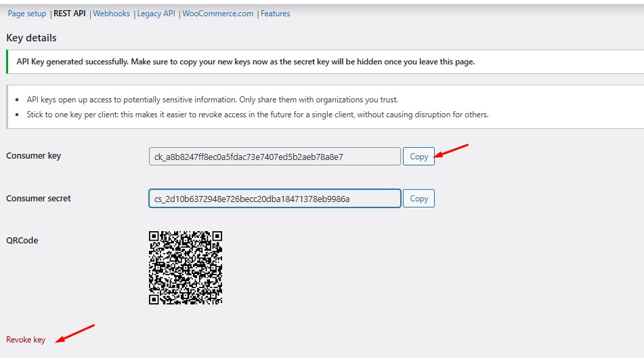Click the 'QRCode' label

pos(22,241)
